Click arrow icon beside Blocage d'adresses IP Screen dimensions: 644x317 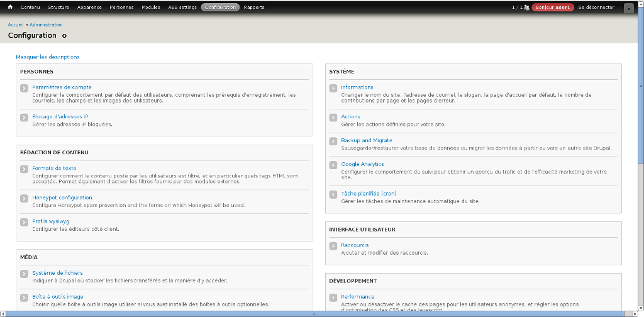tap(25, 118)
